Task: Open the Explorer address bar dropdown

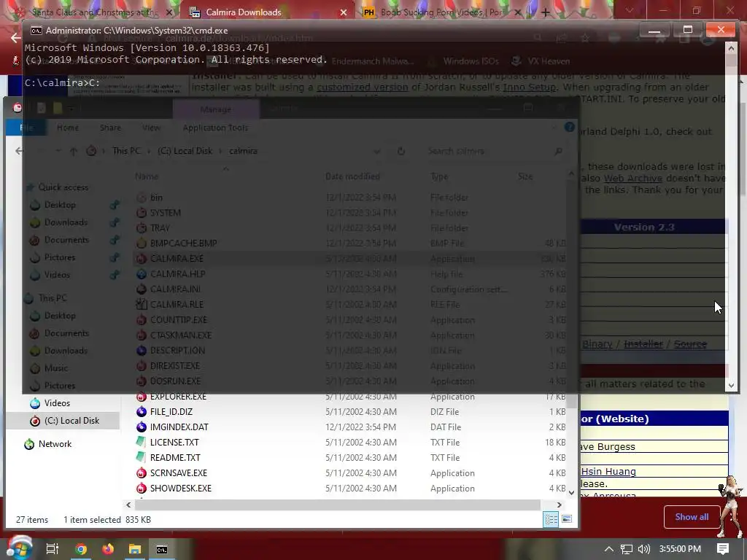Action: pyautogui.click(x=377, y=152)
